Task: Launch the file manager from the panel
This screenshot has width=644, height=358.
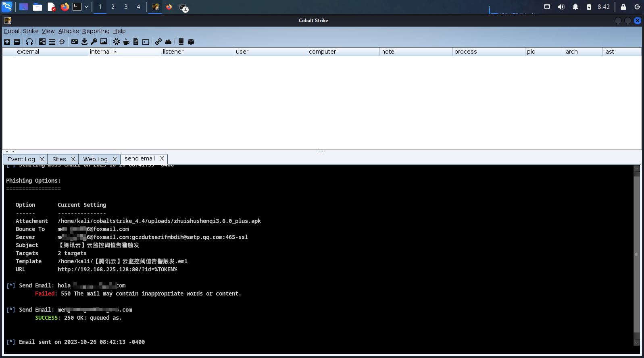Action: tap(38, 7)
